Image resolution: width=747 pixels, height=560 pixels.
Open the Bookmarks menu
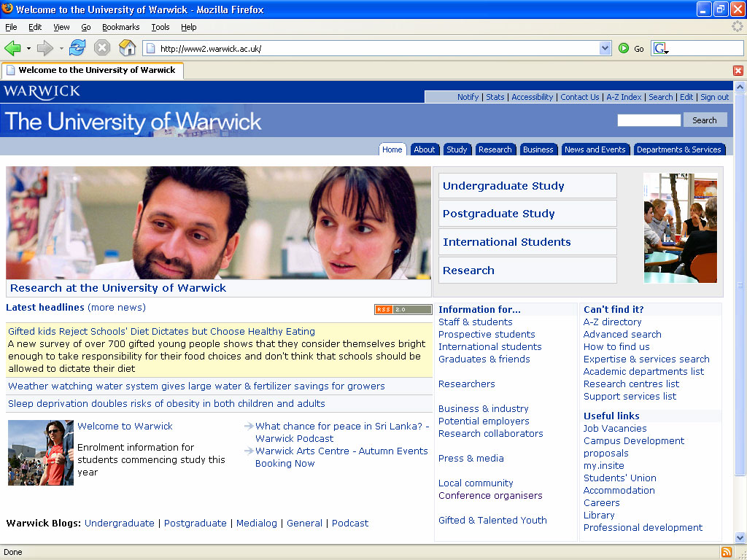click(x=120, y=27)
